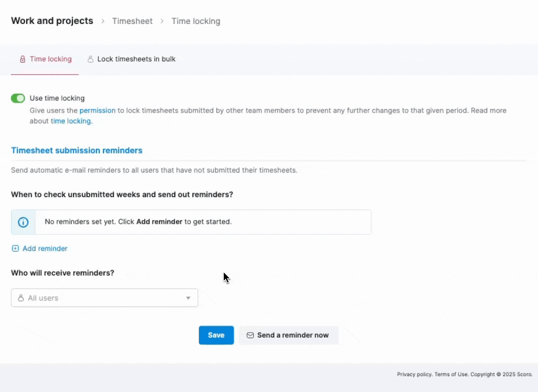538x392 pixels.
Task: Open Privacy policy in footer
Action: pyautogui.click(x=414, y=374)
